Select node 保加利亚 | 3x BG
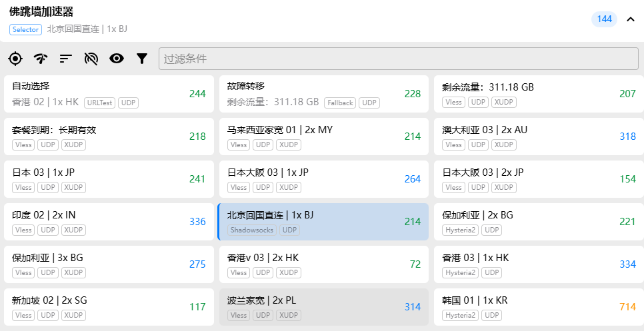This screenshot has height=331, width=644. [x=109, y=264]
